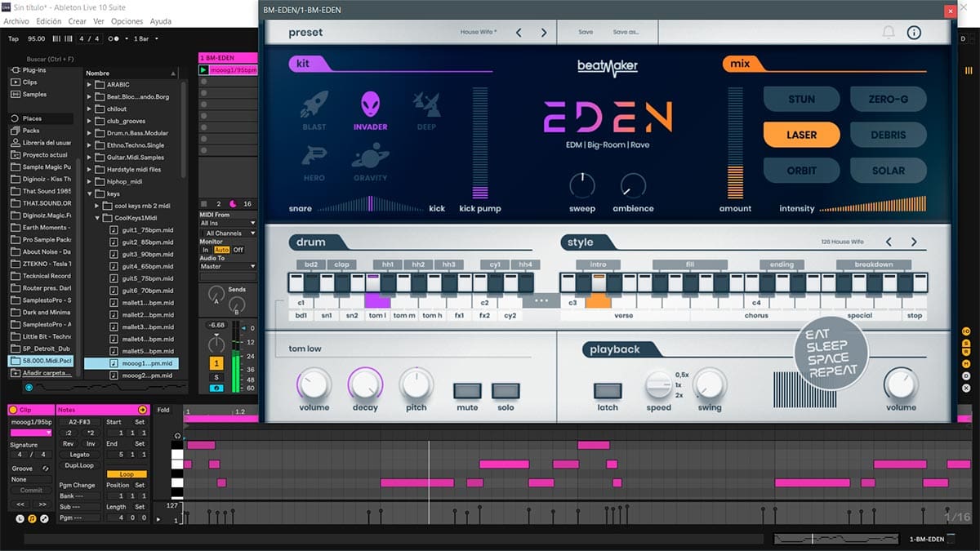The image size is (980, 551).
Task: Collapse the CoolKeys1Midi folder
Action: [x=98, y=218]
